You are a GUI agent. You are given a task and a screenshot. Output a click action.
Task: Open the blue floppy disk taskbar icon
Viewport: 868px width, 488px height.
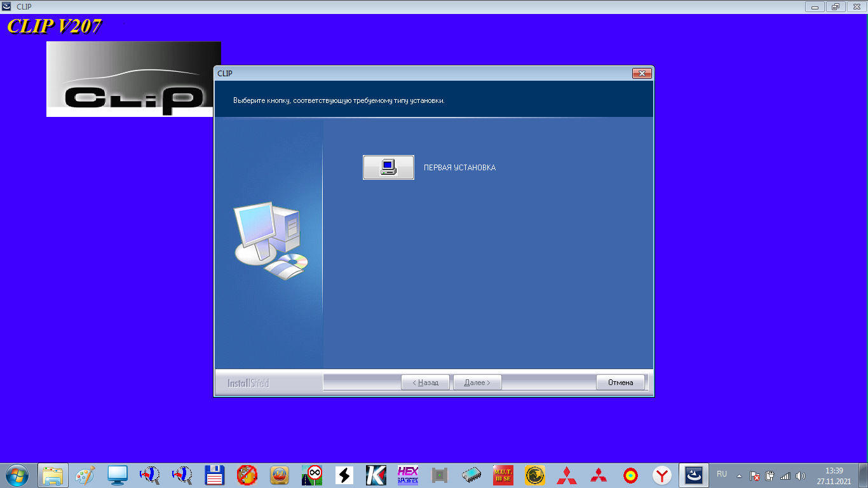215,475
